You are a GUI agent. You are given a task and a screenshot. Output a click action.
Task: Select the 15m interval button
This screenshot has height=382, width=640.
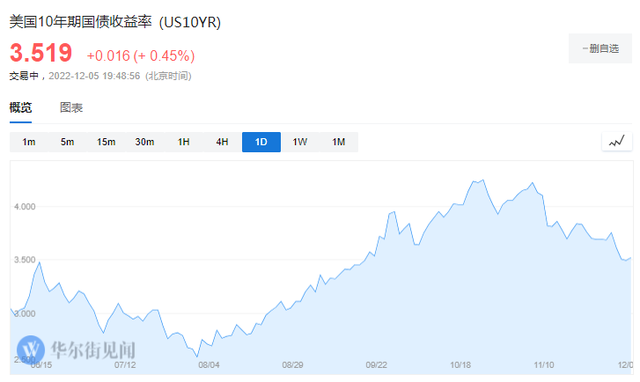coord(106,142)
